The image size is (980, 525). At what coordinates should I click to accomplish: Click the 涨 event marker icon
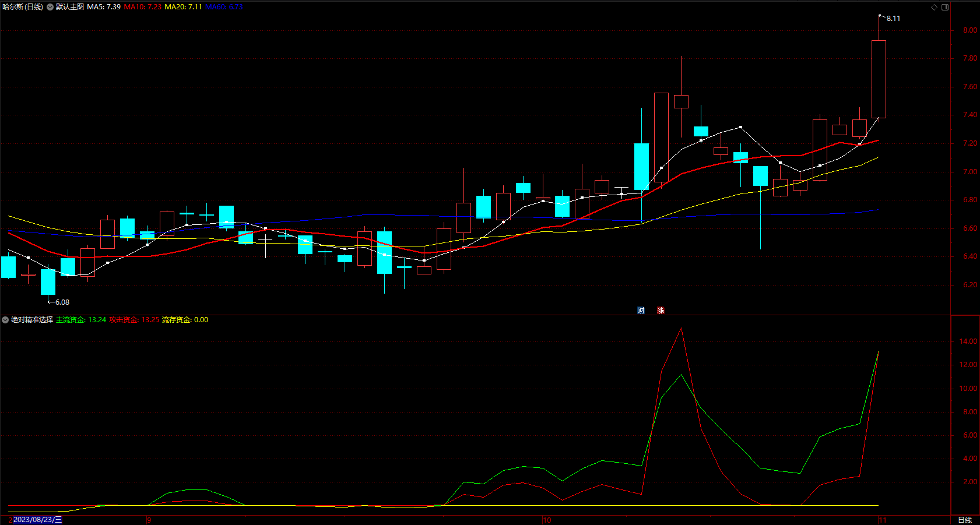click(661, 310)
